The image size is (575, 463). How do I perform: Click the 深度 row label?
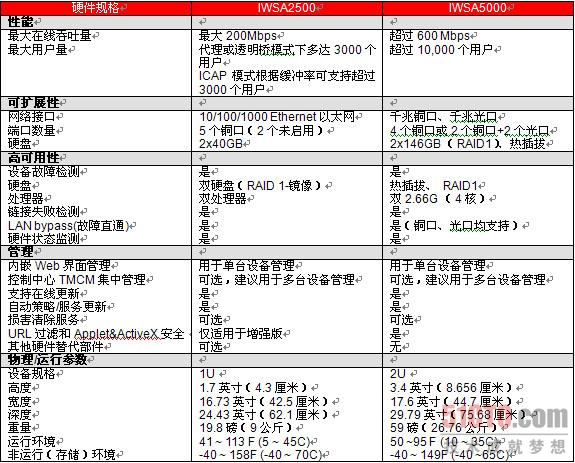pos(20,415)
